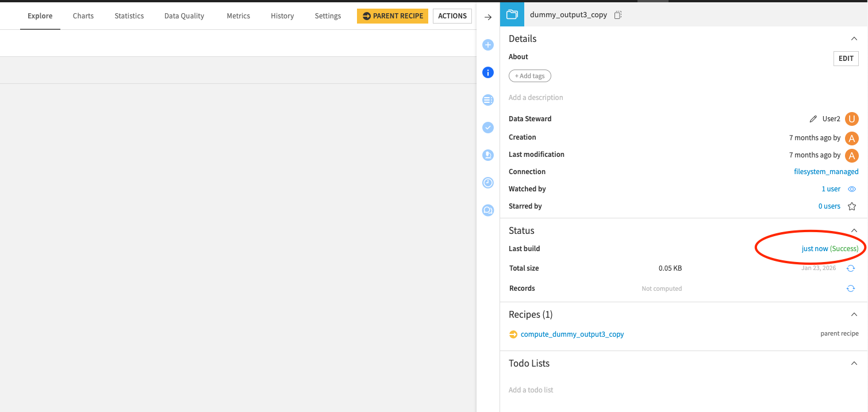Click the dummy_output3_copy dataset title

[x=568, y=15]
